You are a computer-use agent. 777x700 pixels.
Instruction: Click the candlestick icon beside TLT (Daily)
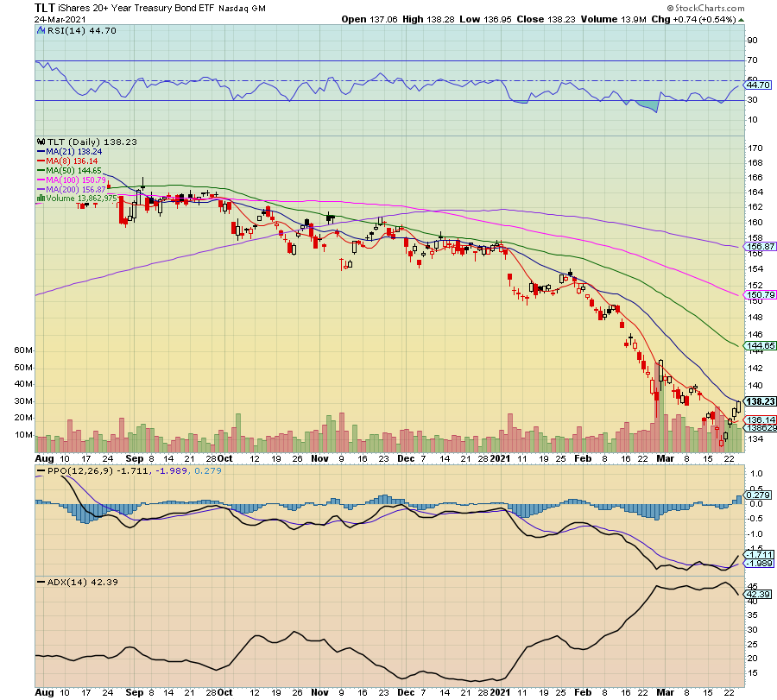[41, 142]
